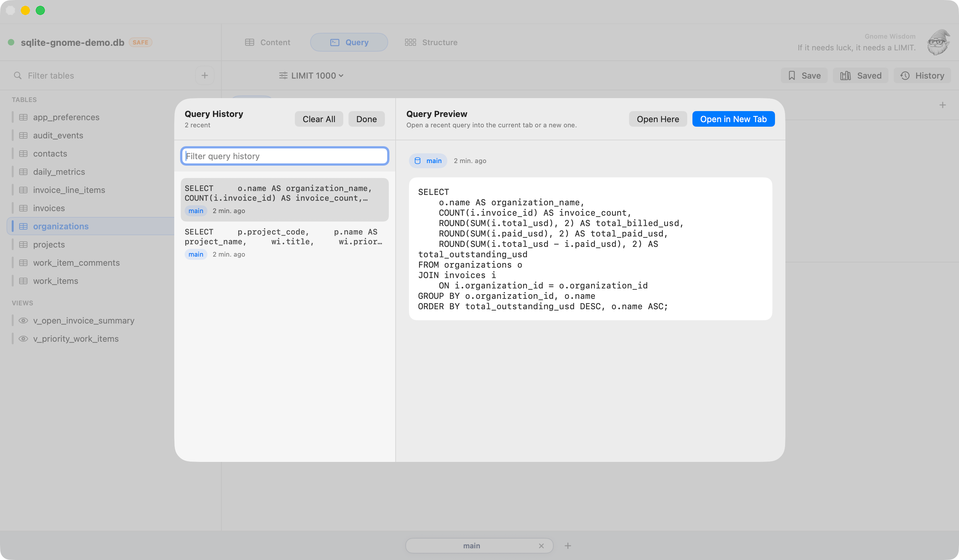Viewport: 959px width, 560px height.
Task: Switch to the Structure tab
Action: click(431, 42)
